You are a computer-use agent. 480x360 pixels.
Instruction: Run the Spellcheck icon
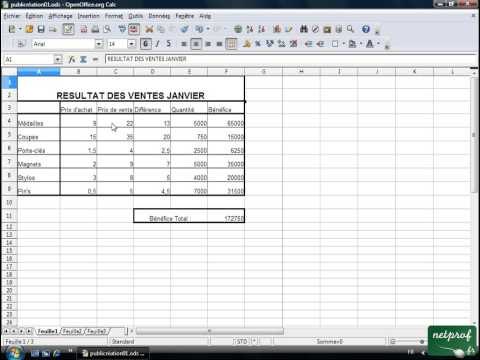click(x=122, y=29)
